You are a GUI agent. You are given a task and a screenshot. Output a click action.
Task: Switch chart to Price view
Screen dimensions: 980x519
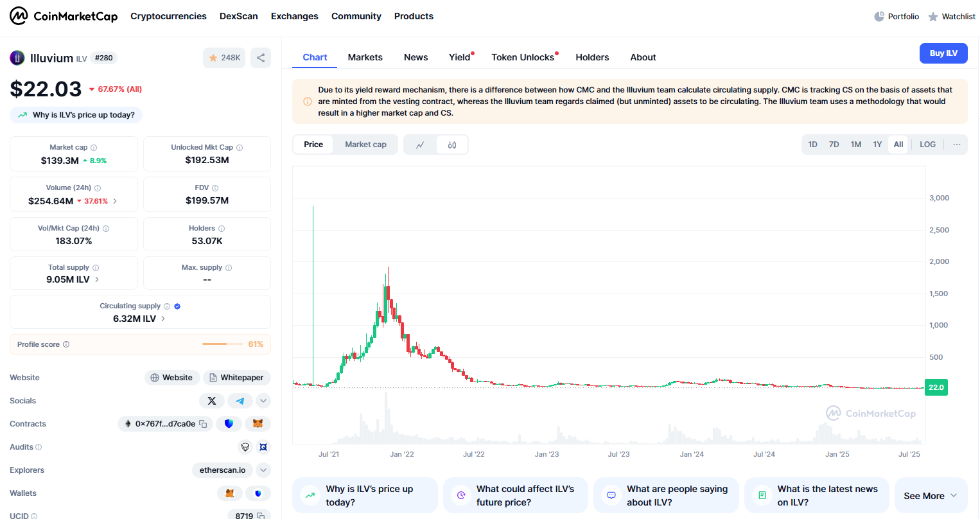click(x=313, y=145)
